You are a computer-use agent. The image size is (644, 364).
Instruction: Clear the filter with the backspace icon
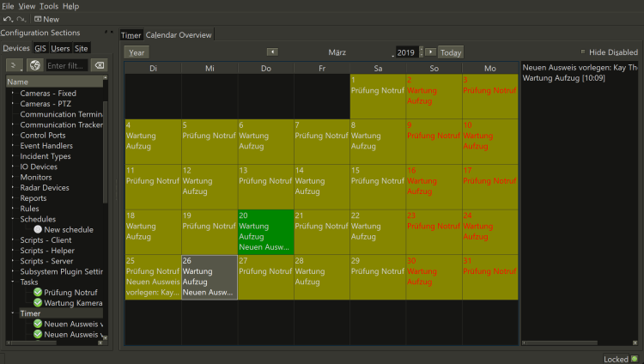(x=99, y=65)
